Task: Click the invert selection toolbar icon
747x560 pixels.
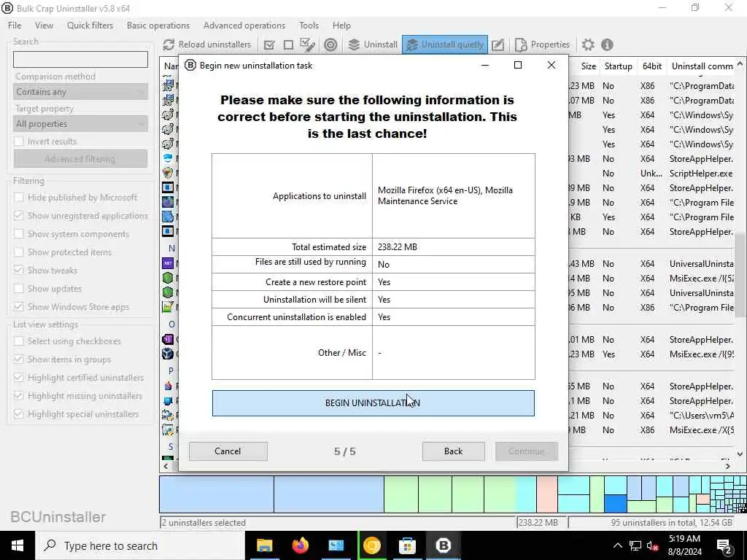Action: pos(307,44)
